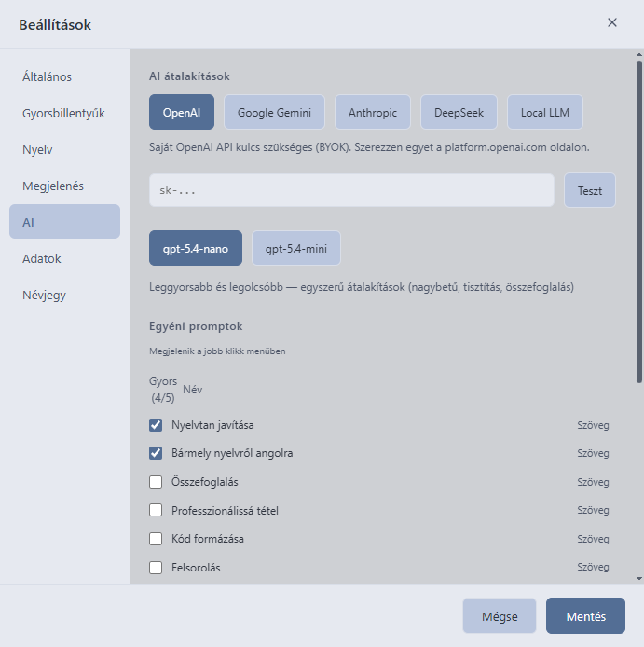
Task: Switch to the Megjelenés section
Action: (x=64, y=186)
